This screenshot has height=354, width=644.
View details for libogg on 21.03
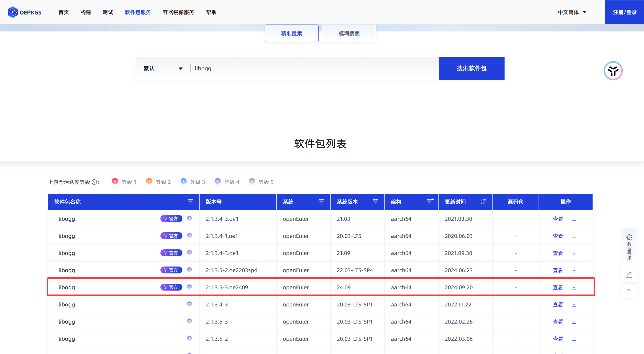tap(558, 219)
